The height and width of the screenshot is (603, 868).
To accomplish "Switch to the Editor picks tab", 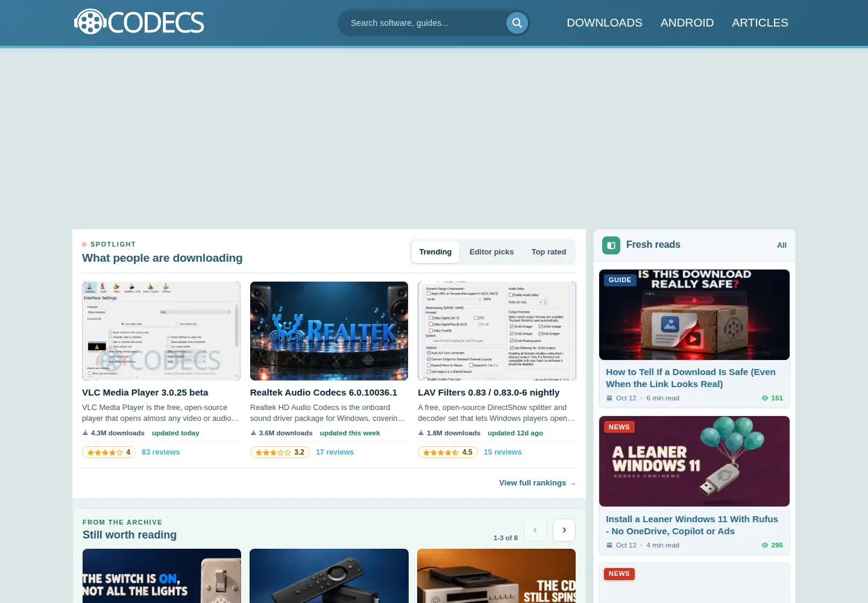I will pyautogui.click(x=492, y=252).
